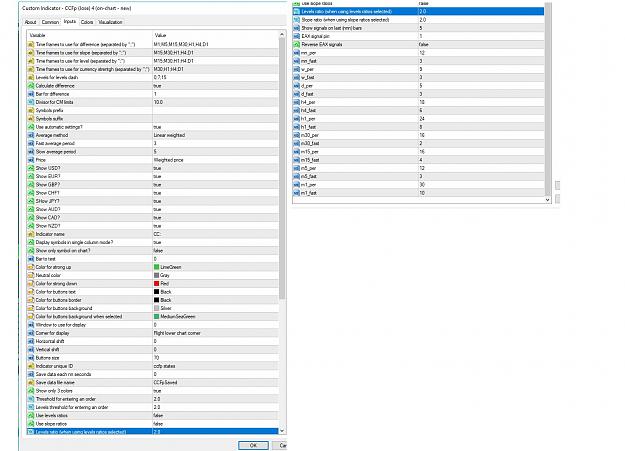Image resolution: width=625 pixels, height=451 pixels.
Task: Click the icon beside 'Threshold for entering an order'
Action: [31, 399]
